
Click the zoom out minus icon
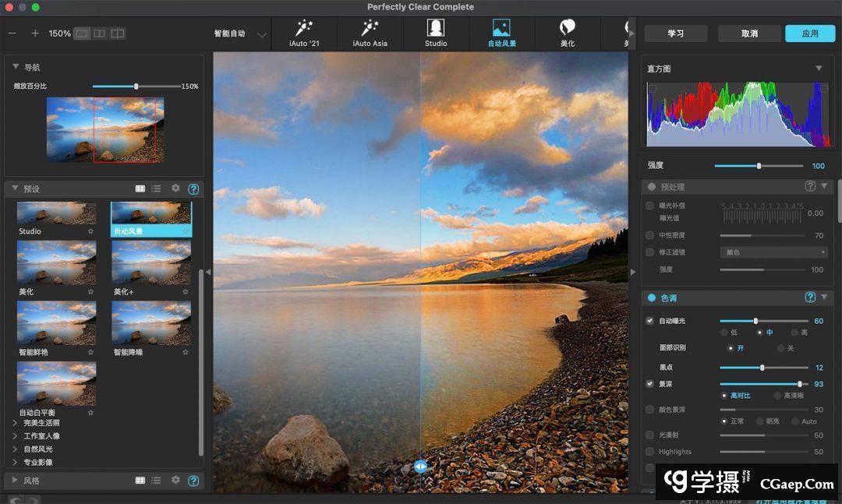click(x=12, y=33)
